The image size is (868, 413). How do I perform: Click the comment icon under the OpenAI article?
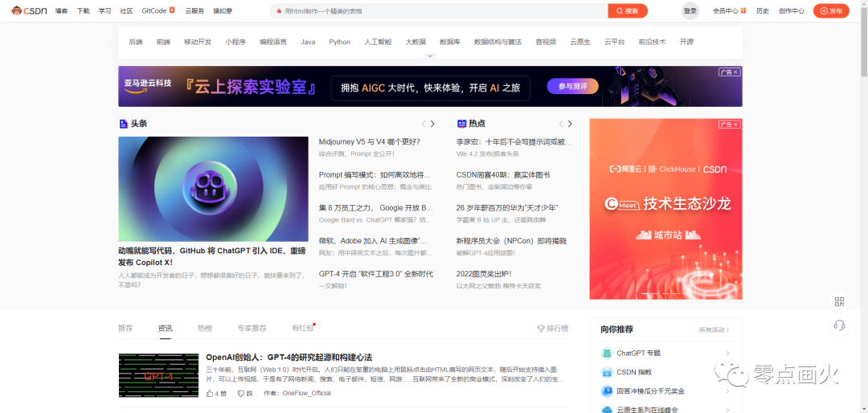pos(240,394)
